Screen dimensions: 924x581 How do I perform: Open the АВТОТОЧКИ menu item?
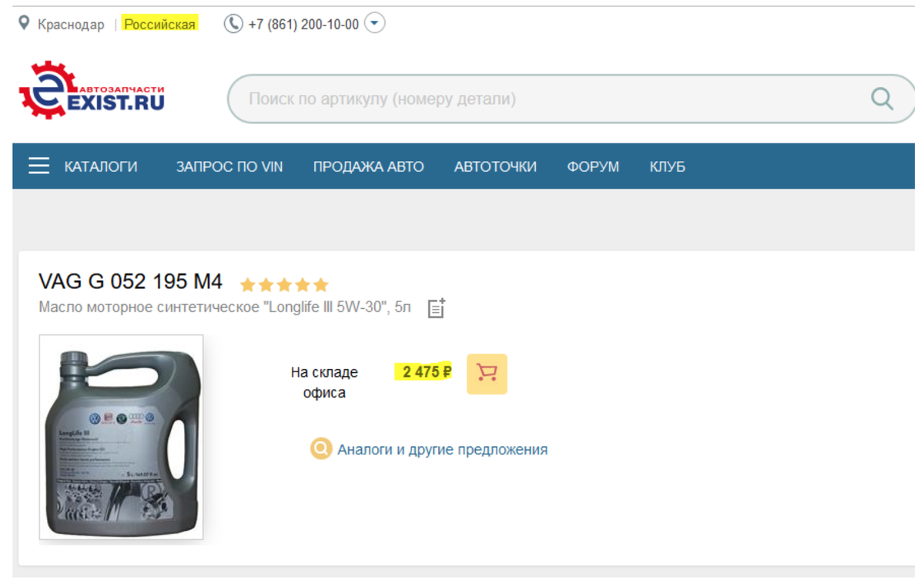point(495,166)
